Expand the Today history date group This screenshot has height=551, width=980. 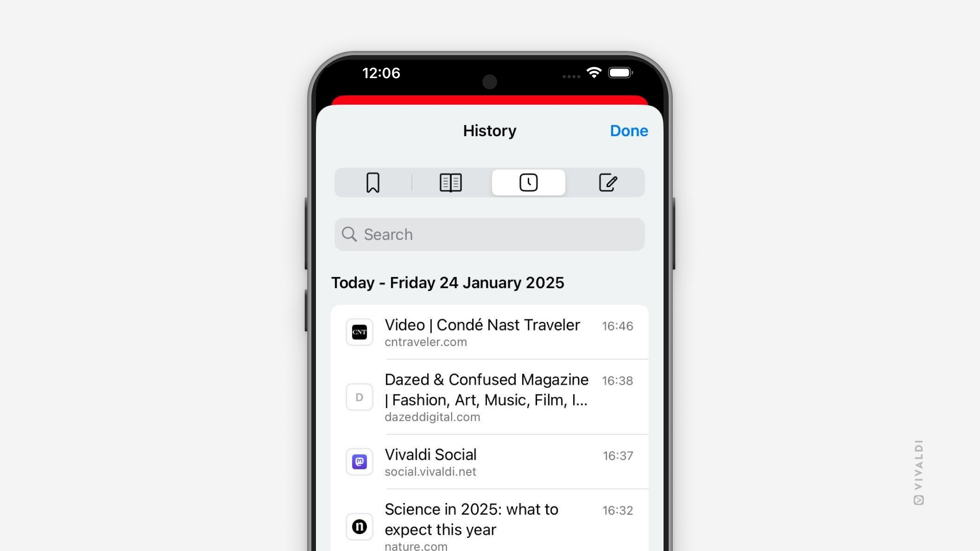click(448, 282)
